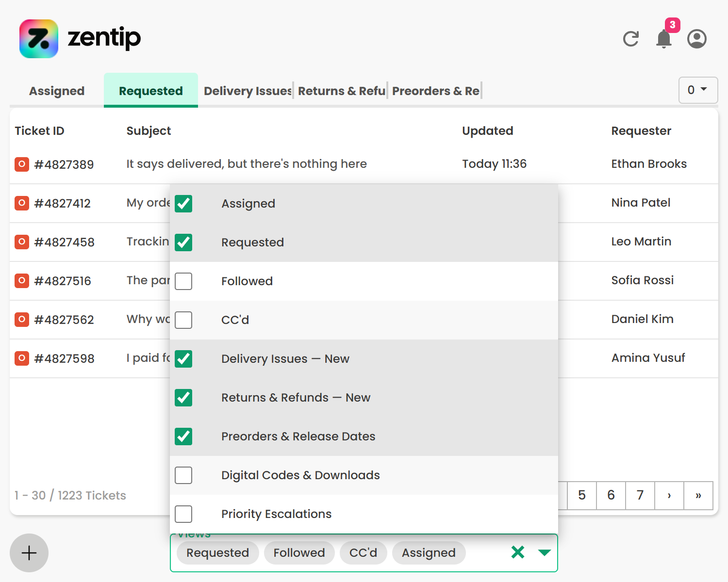This screenshot has height=582, width=728.
Task: Uncheck the Assigned view checkbox
Action: pos(183,204)
